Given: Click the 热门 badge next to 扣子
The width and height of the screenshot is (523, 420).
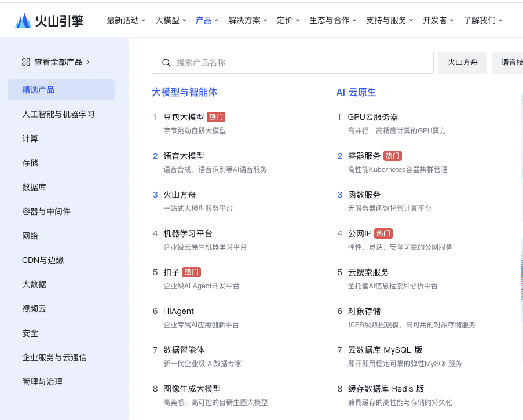Looking at the screenshot, I should [192, 272].
